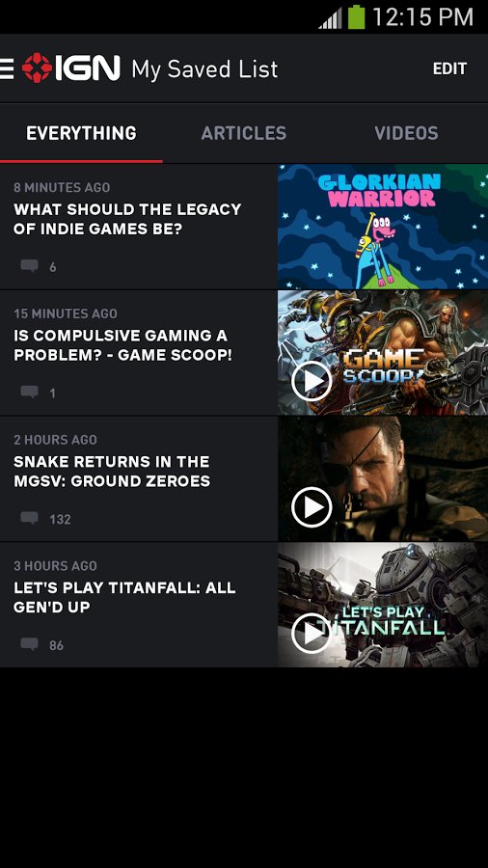This screenshot has width=488, height=868.
Task: Click the comment icon under compulsive gaming video
Action: coord(29,392)
